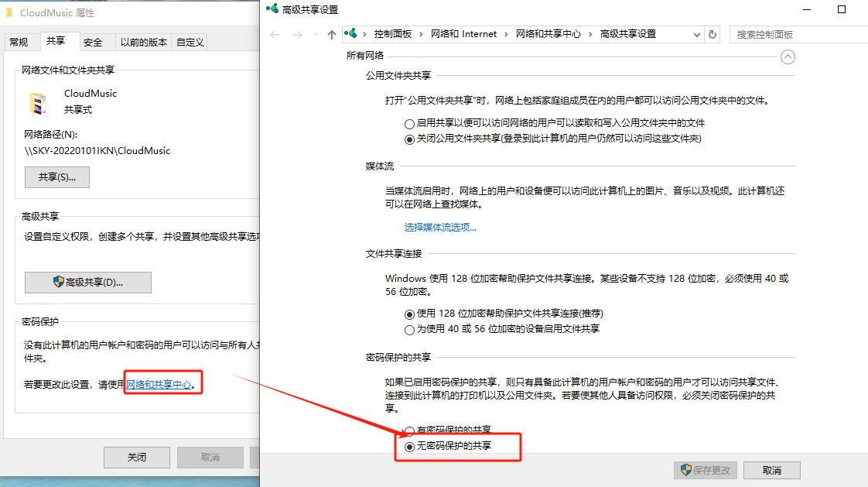Click the control panel icon in address bar
Image resolution: width=868 pixels, height=487 pixels.
353,34
